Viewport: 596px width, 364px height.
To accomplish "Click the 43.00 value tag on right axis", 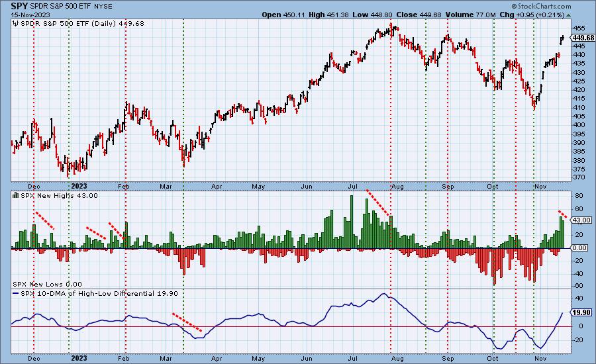I will coord(581,220).
